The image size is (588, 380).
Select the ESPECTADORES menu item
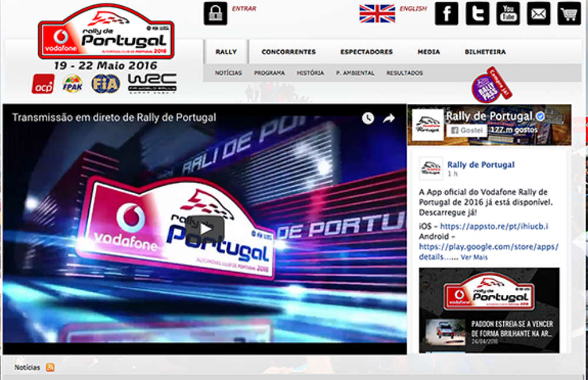click(366, 52)
